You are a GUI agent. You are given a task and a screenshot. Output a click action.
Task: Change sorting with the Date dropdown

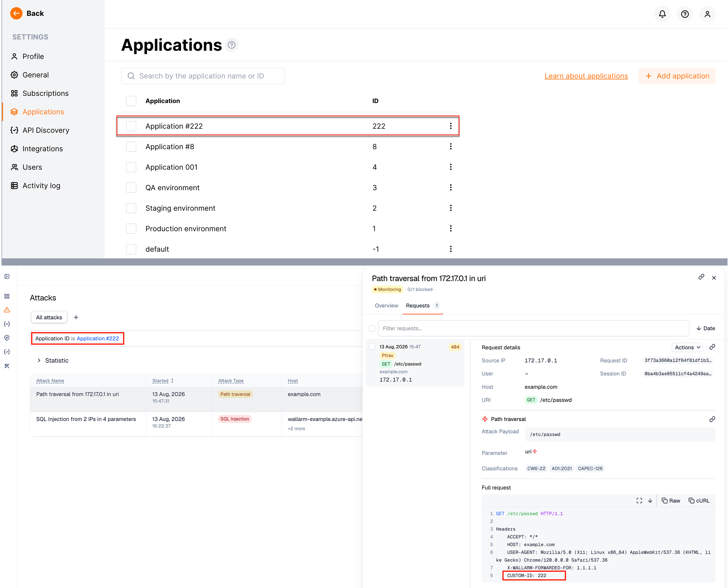coord(705,328)
